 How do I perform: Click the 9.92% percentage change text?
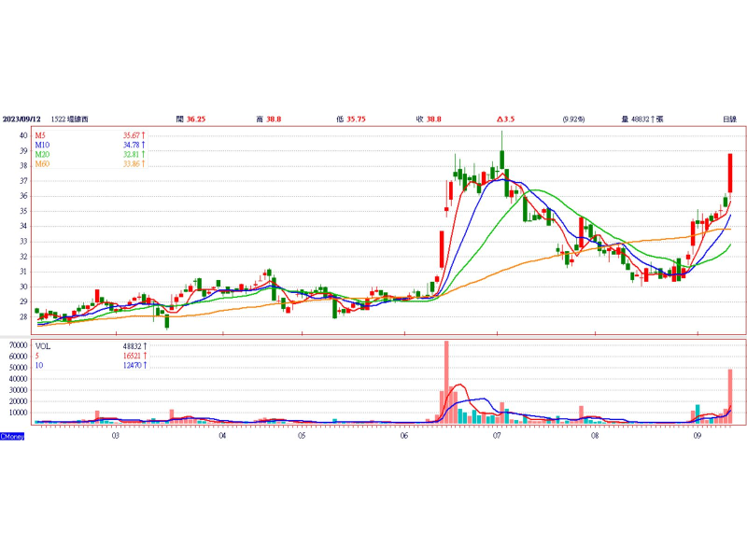(573, 119)
